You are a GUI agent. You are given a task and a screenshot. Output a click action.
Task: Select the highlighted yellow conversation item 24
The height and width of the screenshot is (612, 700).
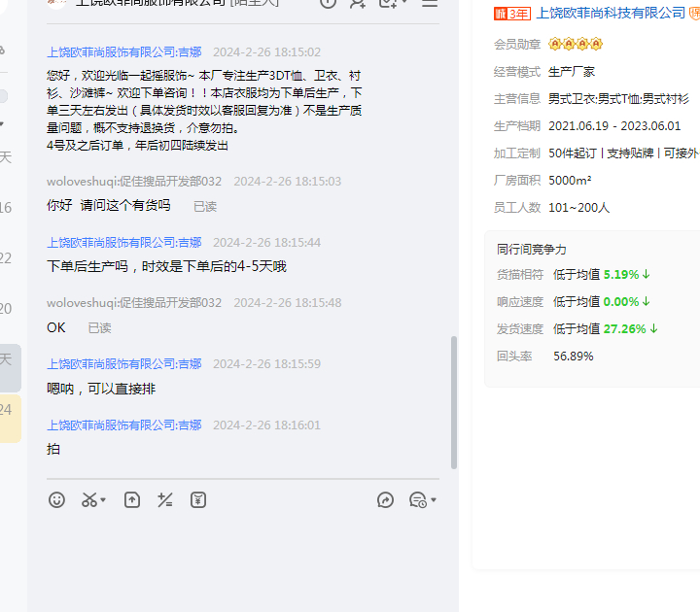10,418
